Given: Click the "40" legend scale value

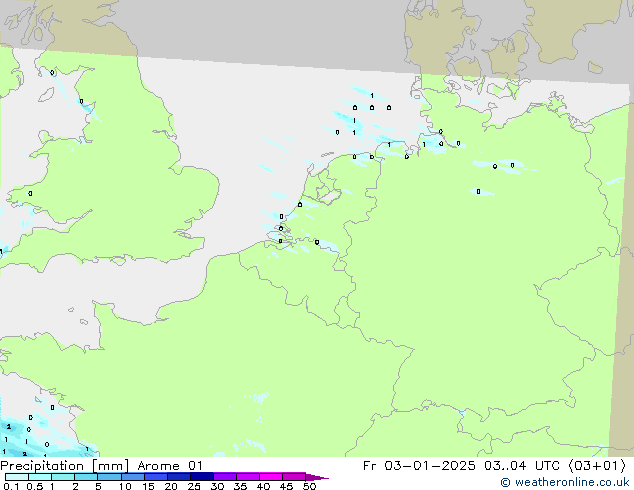Looking at the screenshot, I should pyautogui.click(x=263, y=486).
